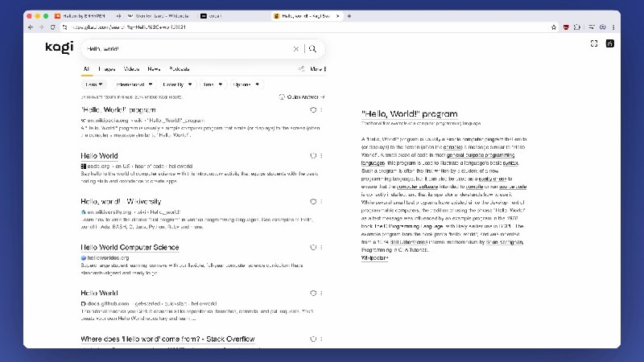
Task: Open the Hello World Computer Science result
Action: 130,247
